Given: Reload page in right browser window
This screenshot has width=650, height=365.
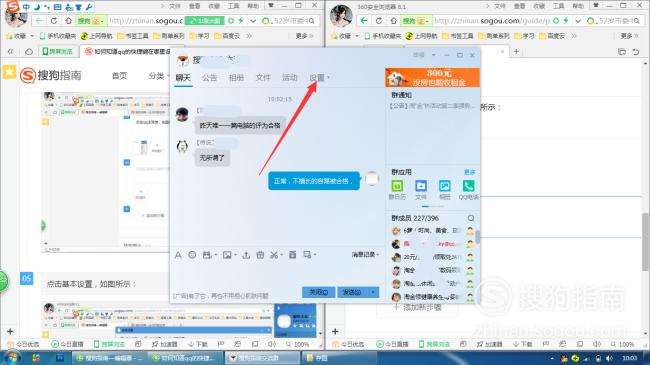Looking at the screenshot, I should click(379, 21).
